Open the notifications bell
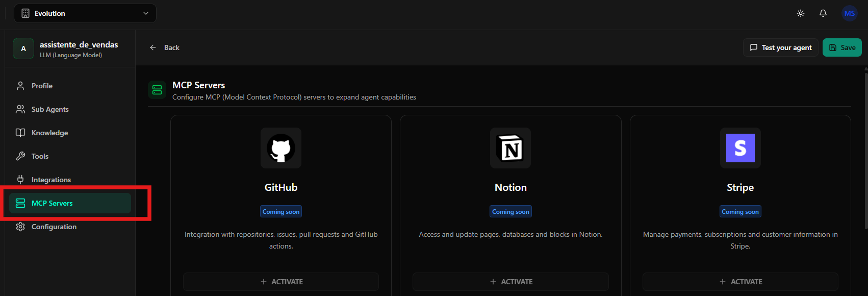Viewport: 868px width, 296px height. tap(823, 13)
